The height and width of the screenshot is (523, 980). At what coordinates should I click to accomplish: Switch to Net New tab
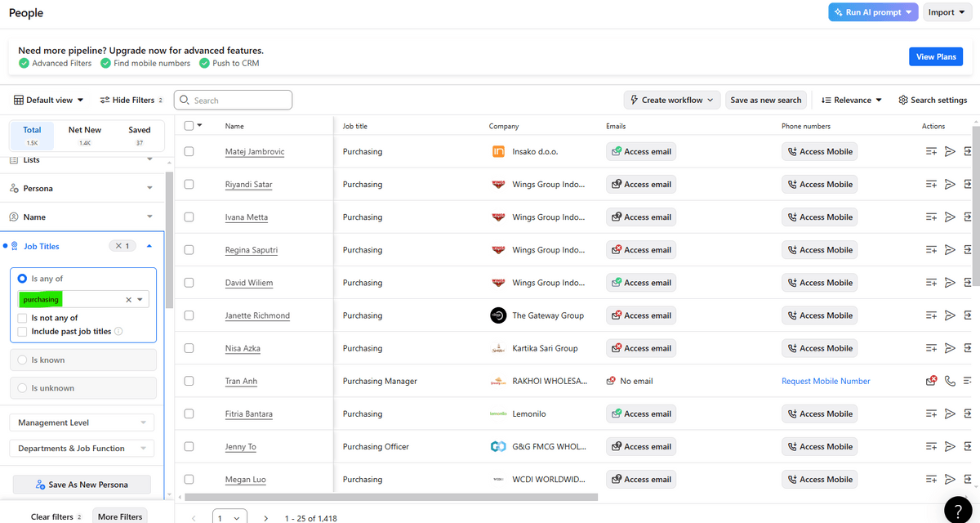[85, 135]
